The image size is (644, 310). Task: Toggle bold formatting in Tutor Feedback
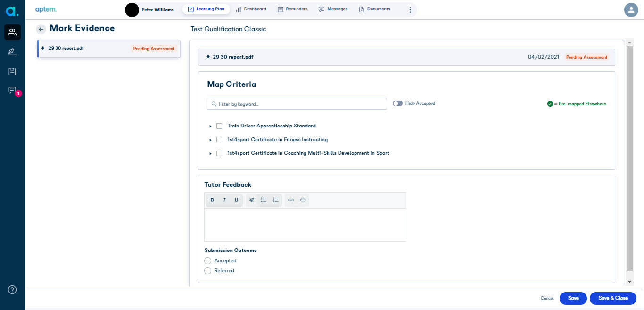[212, 200]
